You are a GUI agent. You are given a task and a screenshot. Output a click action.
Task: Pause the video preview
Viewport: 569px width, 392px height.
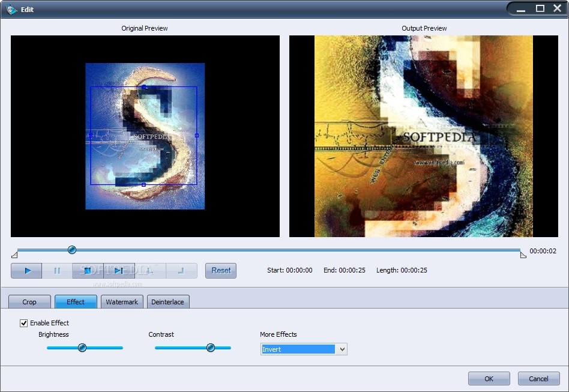click(58, 271)
